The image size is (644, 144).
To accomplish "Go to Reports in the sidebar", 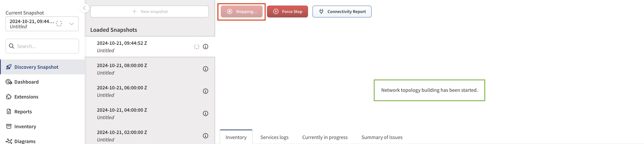I will [23, 112].
